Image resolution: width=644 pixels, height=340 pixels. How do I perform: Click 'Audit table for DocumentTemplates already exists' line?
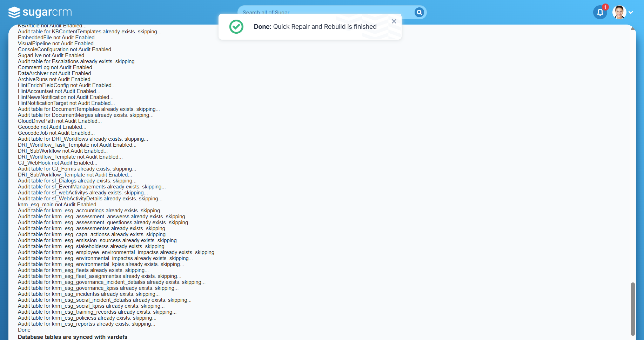(89, 109)
